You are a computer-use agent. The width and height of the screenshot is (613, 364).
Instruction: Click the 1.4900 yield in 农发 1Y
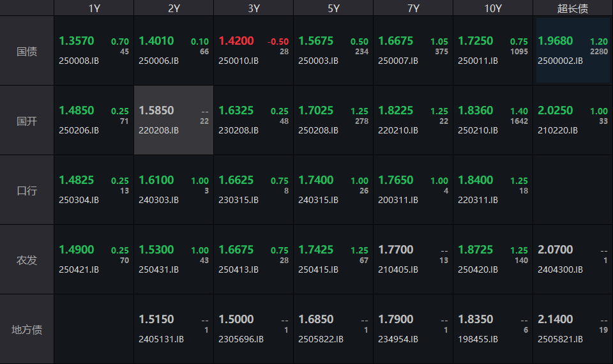pyautogui.click(x=76, y=250)
